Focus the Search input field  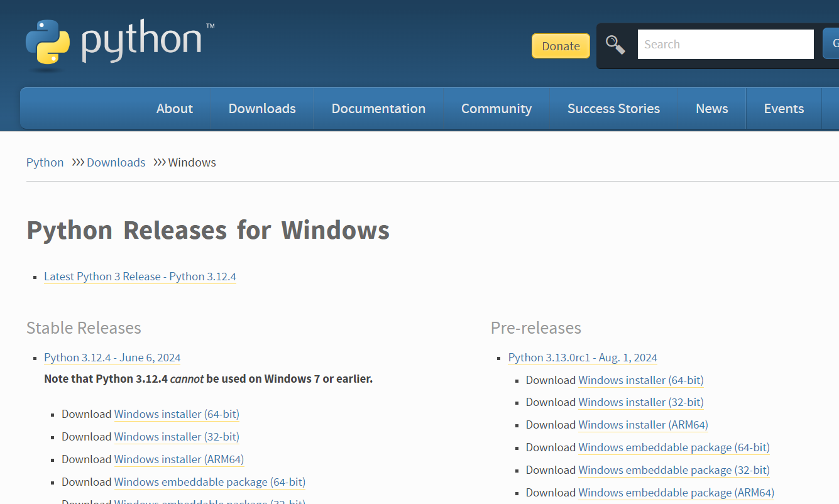coord(726,45)
